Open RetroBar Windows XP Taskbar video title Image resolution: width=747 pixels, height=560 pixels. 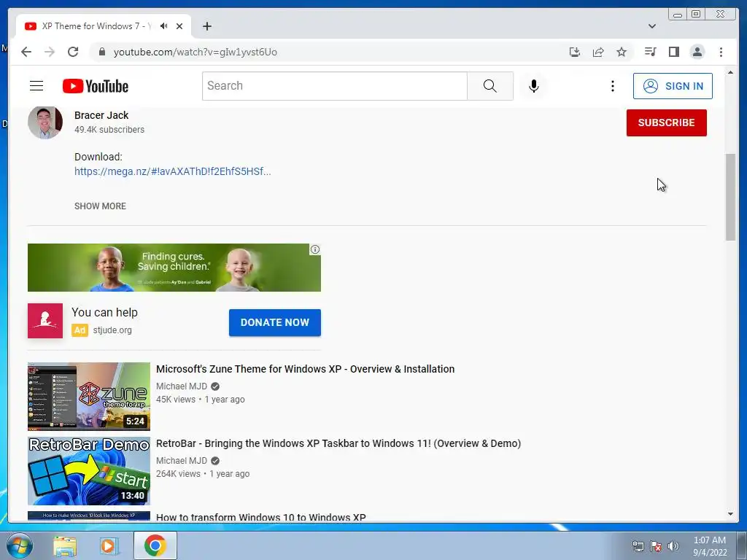338,443
